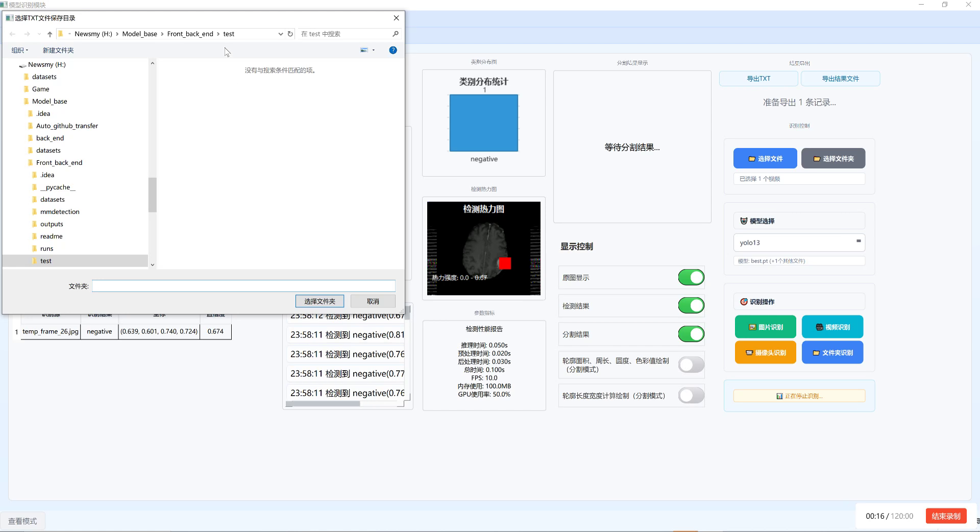Navigate to Model_base in the breadcrumb
The height and width of the screenshot is (532, 980).
click(139, 34)
